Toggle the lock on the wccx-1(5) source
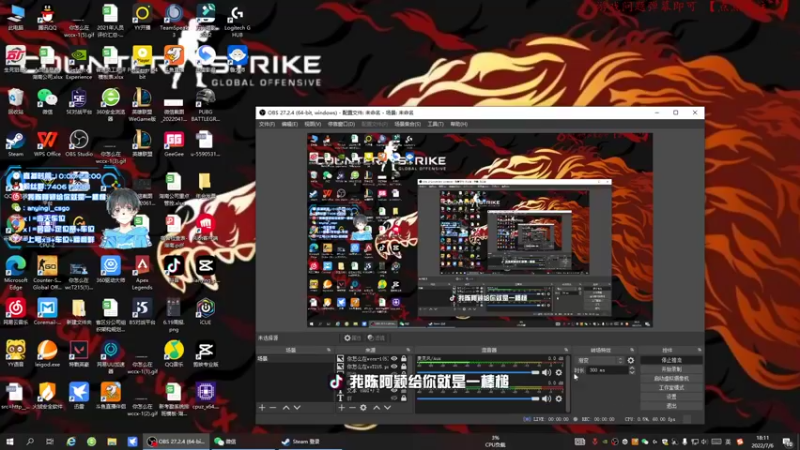The width and height of the screenshot is (800, 450). tap(404, 359)
